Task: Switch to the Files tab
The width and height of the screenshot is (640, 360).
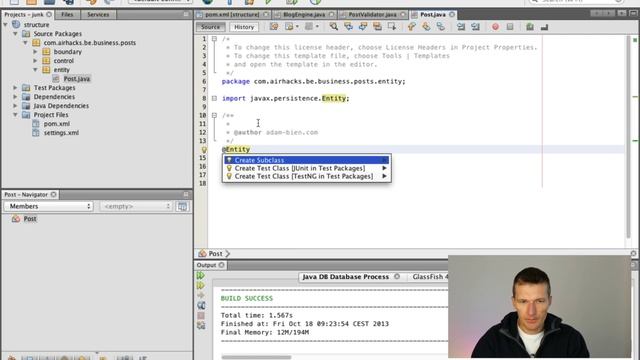Action: point(67,14)
